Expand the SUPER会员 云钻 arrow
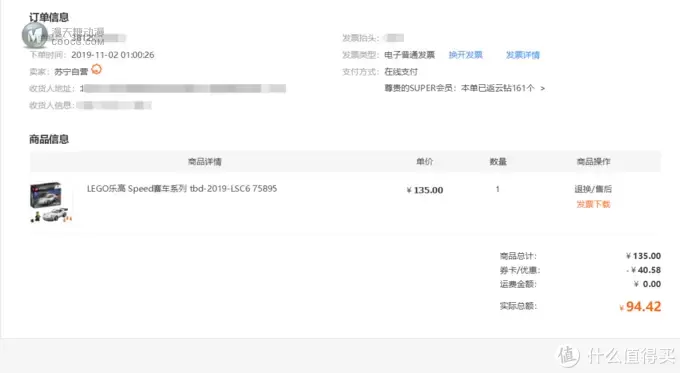Image resolution: width=680 pixels, height=373 pixels. coord(543,88)
